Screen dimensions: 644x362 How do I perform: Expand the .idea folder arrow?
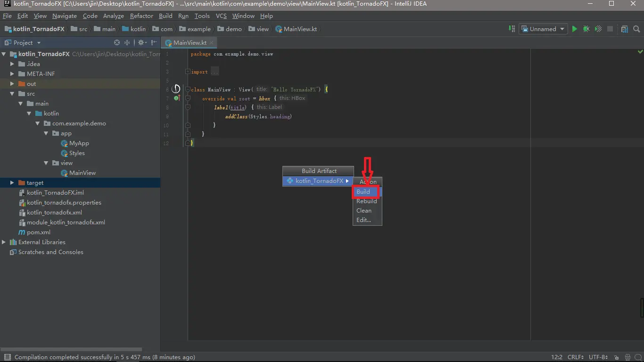click(12, 64)
